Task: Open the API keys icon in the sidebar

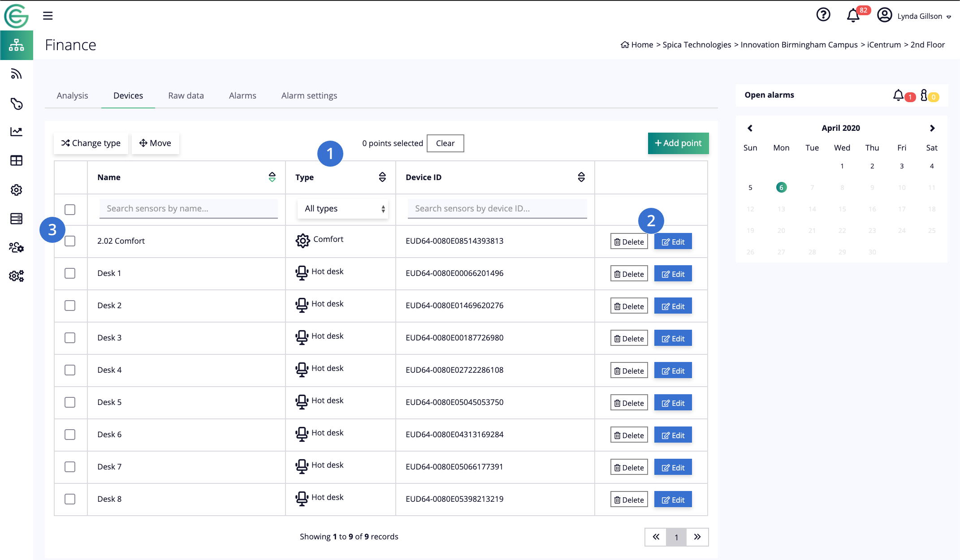Action: click(x=17, y=104)
